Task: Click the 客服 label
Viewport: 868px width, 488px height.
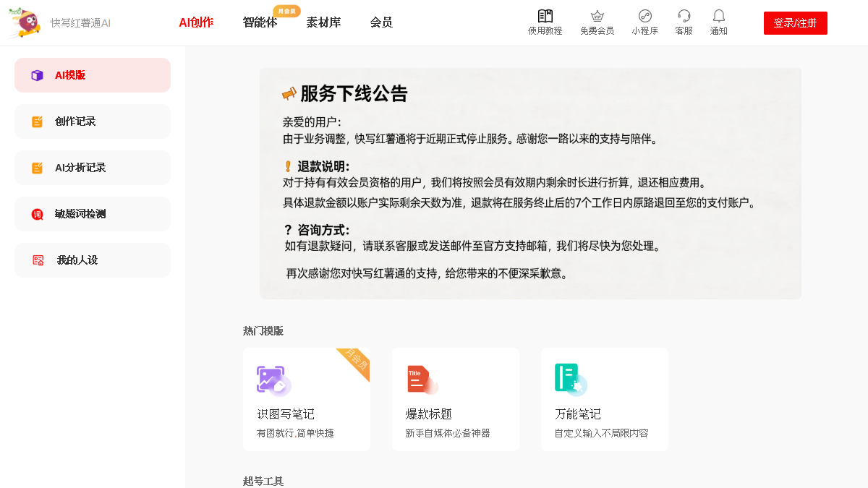Action: (684, 31)
